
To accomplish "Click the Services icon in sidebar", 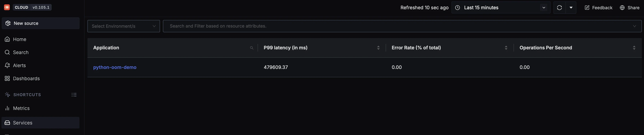I will (x=7, y=122).
